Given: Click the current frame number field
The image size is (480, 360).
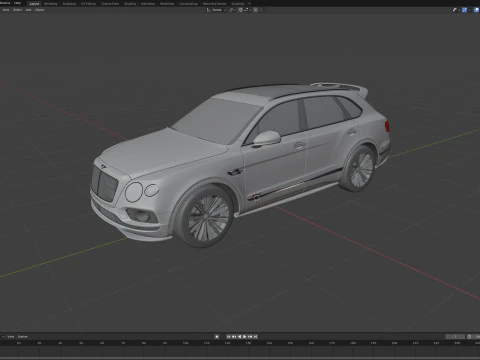Looking at the screenshot, I should (x=455, y=337).
